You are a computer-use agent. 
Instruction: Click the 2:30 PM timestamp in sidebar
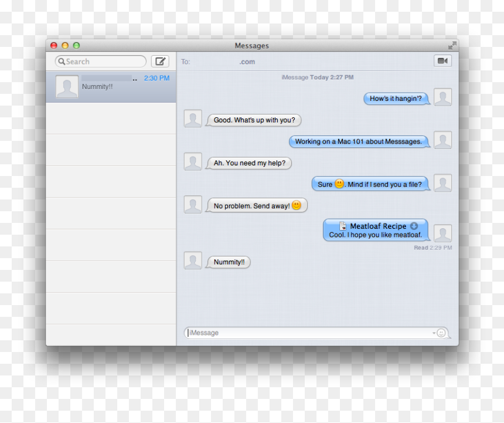click(156, 78)
